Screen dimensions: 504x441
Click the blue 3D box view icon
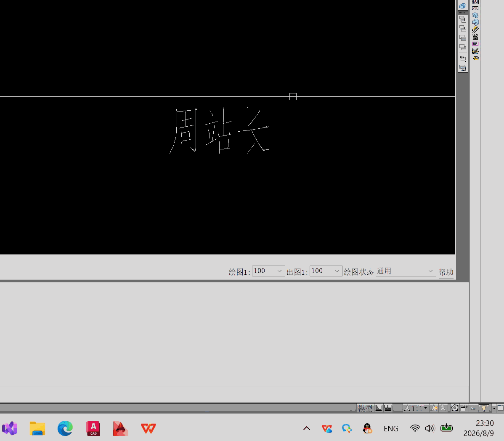click(462, 5)
